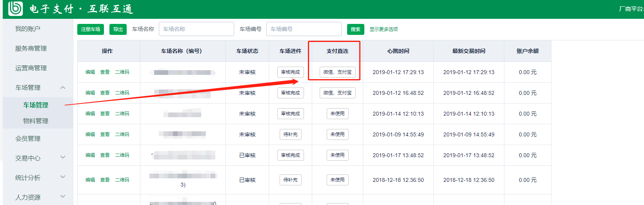Click the green 搜索 button
The width and height of the screenshot is (644, 205).
355,29
